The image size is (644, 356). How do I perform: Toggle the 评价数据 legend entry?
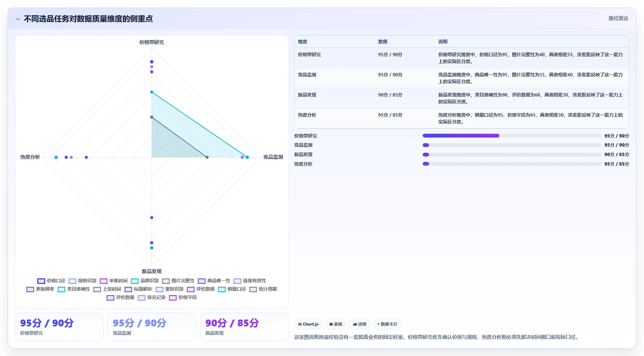200,289
